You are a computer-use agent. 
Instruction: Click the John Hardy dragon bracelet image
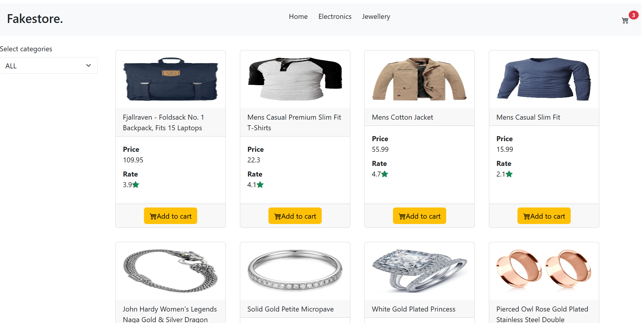170,271
